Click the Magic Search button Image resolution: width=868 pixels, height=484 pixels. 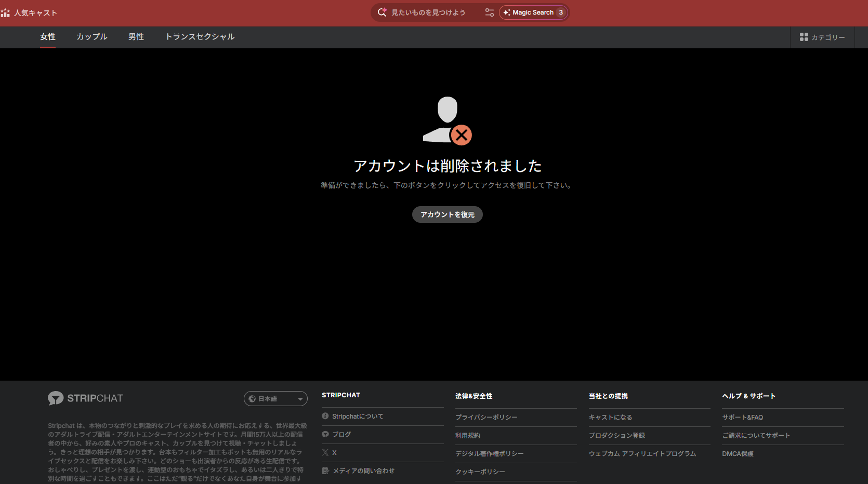point(533,12)
